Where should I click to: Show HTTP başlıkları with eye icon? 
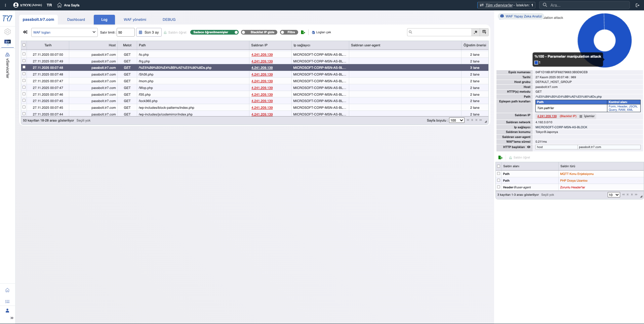pos(529,147)
